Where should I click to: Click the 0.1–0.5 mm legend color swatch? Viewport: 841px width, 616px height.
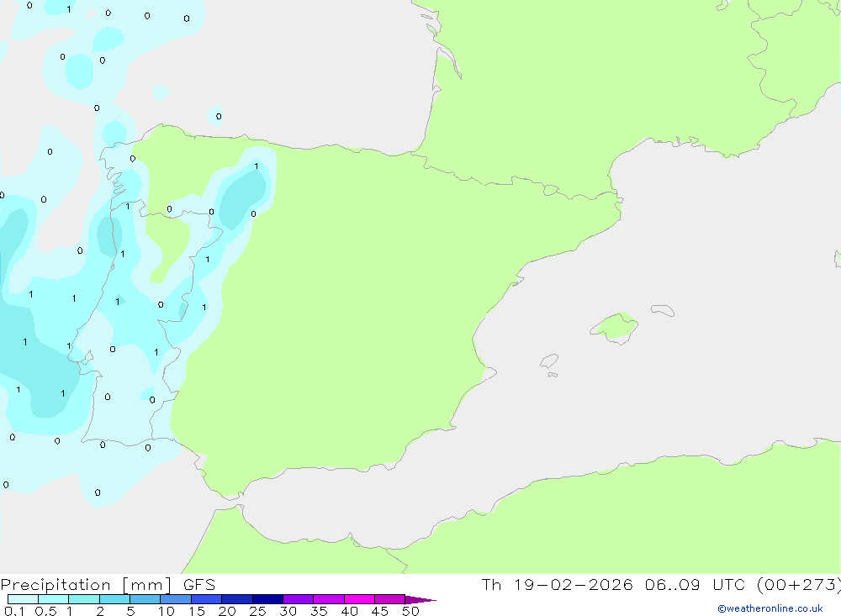click(23, 599)
